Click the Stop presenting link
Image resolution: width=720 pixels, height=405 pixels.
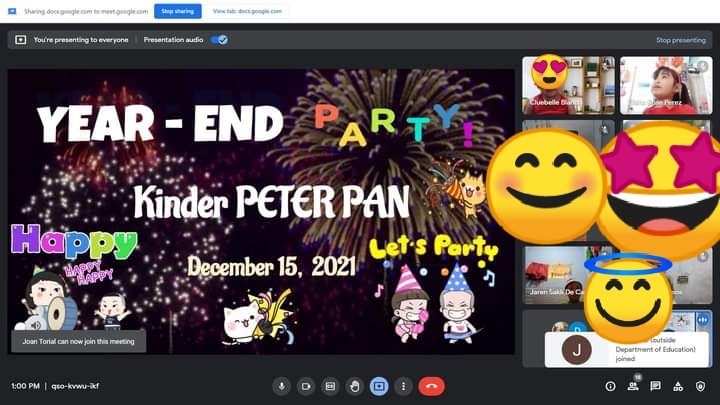click(x=681, y=40)
